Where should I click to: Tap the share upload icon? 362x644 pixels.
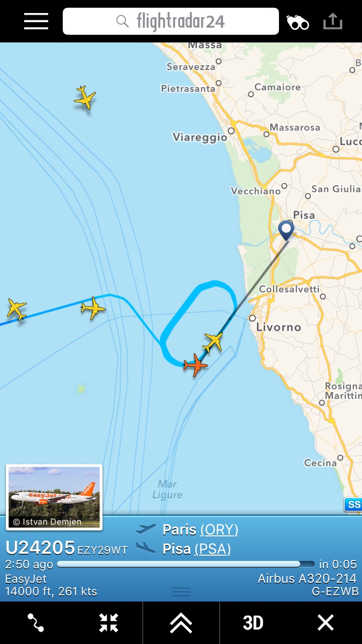tap(333, 21)
